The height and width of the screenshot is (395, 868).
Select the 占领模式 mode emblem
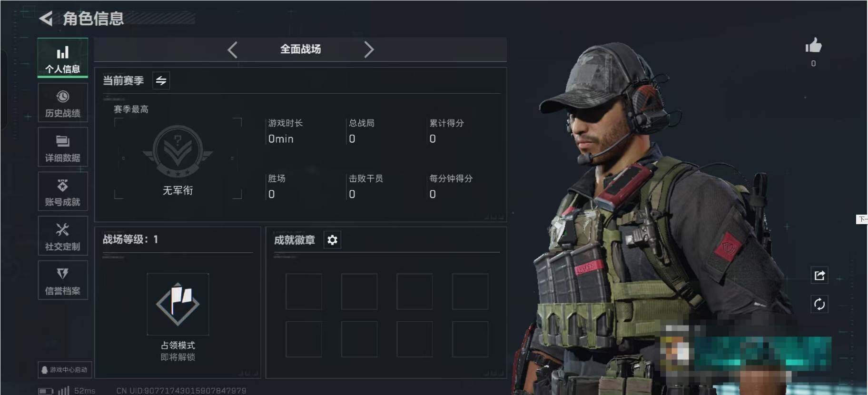coord(178,304)
